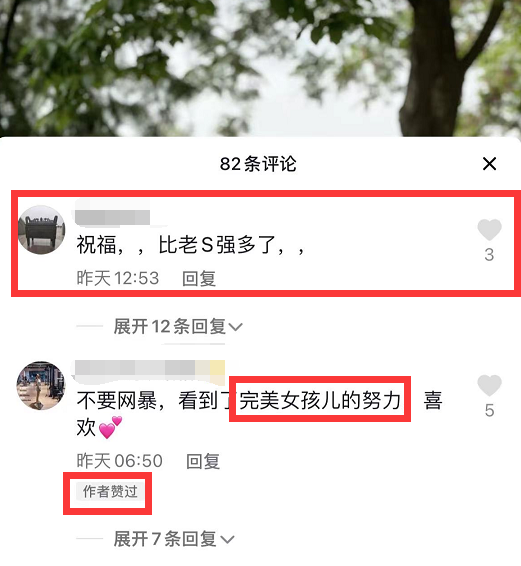
Task: Tap 回复 under the 昨天 12:53 comment
Action: click(x=199, y=279)
